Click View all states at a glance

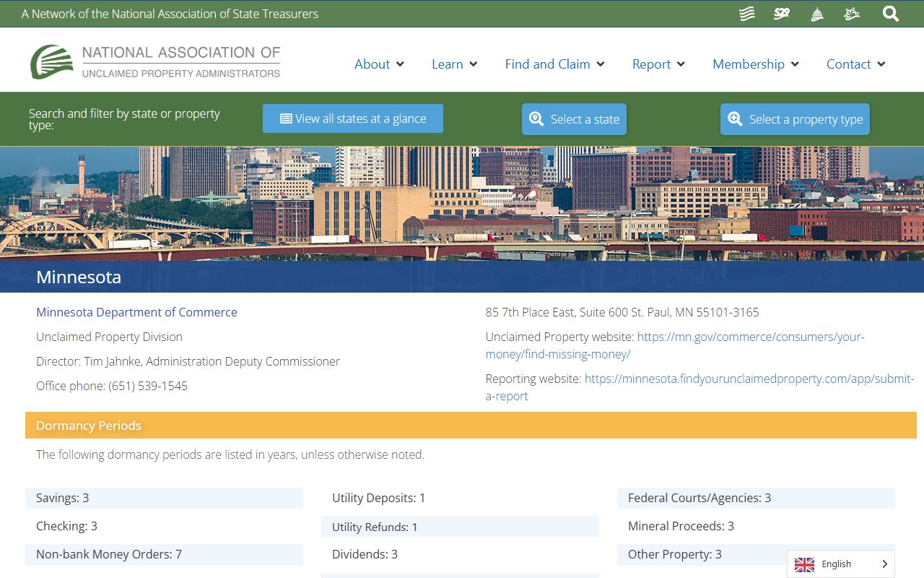tap(353, 118)
